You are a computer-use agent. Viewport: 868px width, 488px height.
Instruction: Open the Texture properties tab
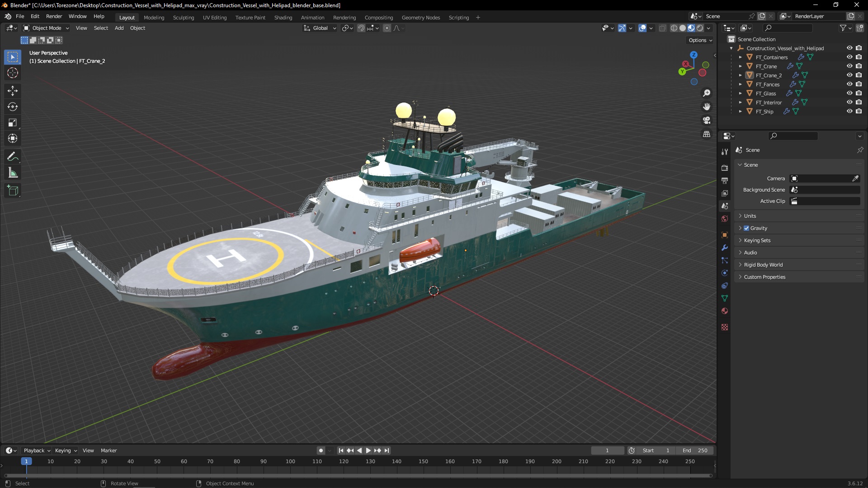725,327
